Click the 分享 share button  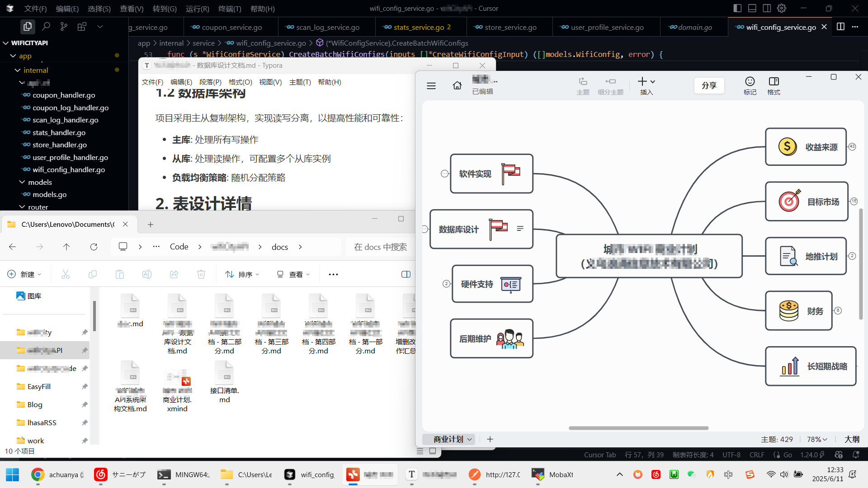pos(708,85)
